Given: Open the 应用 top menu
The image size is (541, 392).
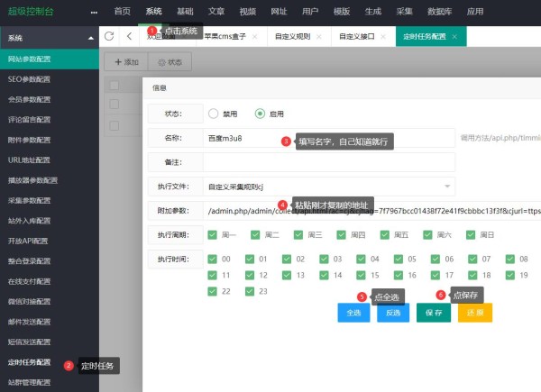Looking at the screenshot, I should [x=475, y=12].
